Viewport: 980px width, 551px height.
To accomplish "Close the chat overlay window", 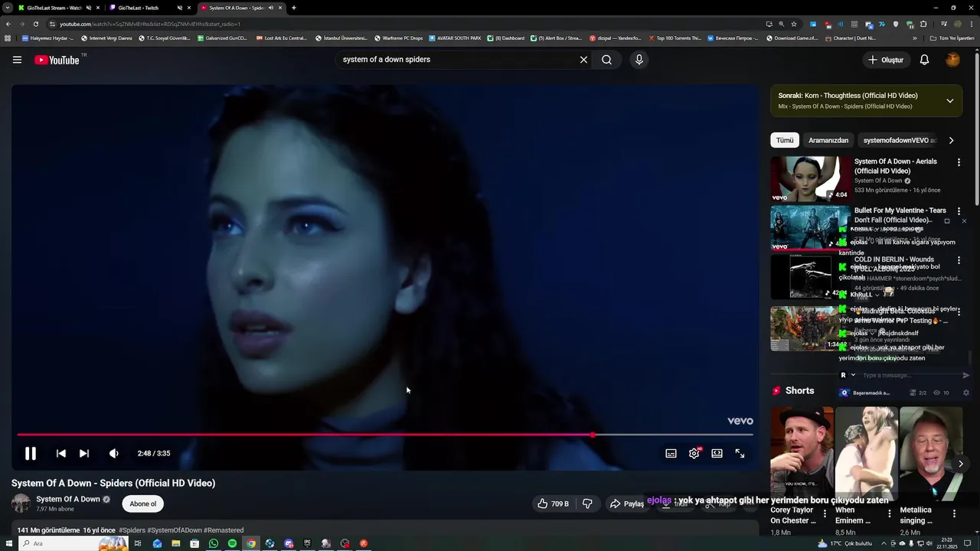I will (964, 221).
